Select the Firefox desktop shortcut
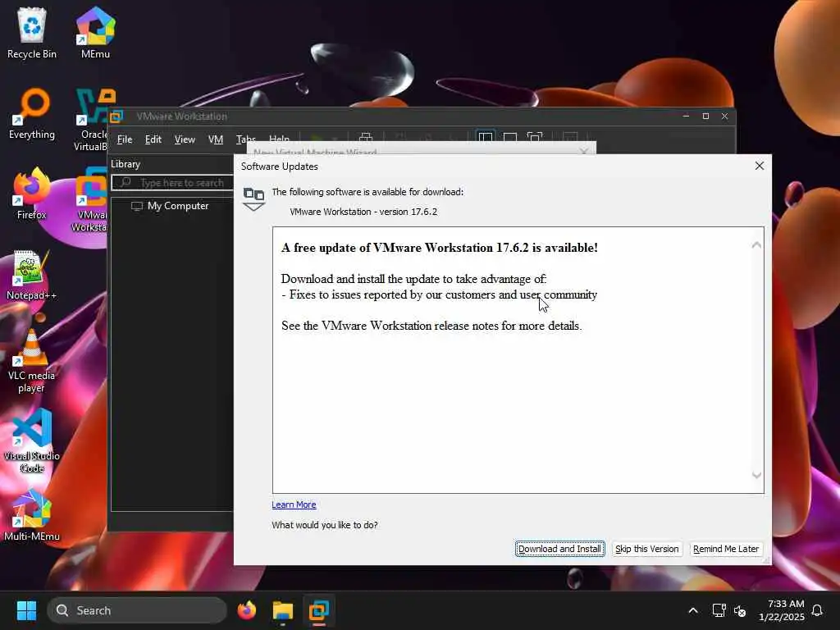 (x=32, y=194)
